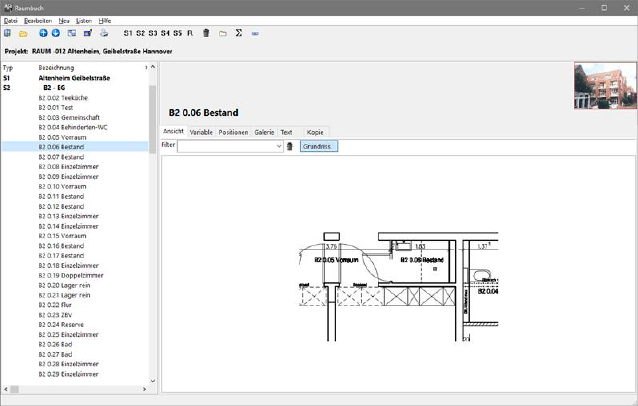Select B2 0.04 Behinderten-WC in tree
638x406 pixels.
[x=73, y=127]
